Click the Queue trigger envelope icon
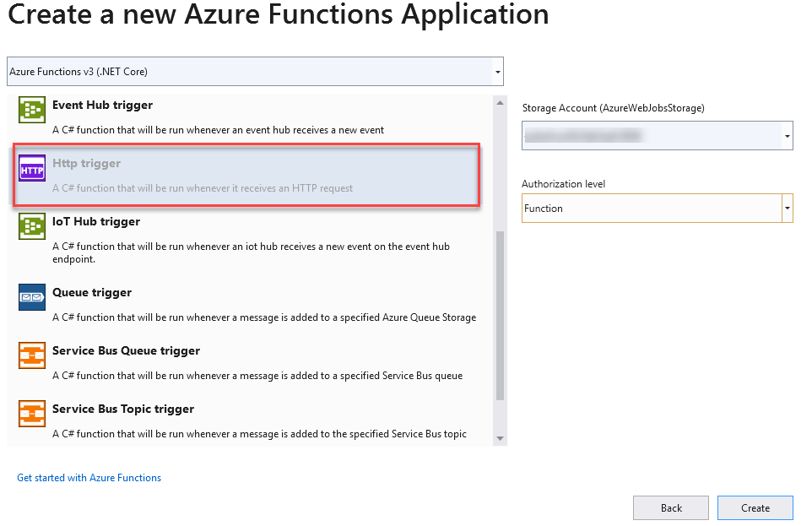The height and width of the screenshot is (526, 812). coord(32,297)
